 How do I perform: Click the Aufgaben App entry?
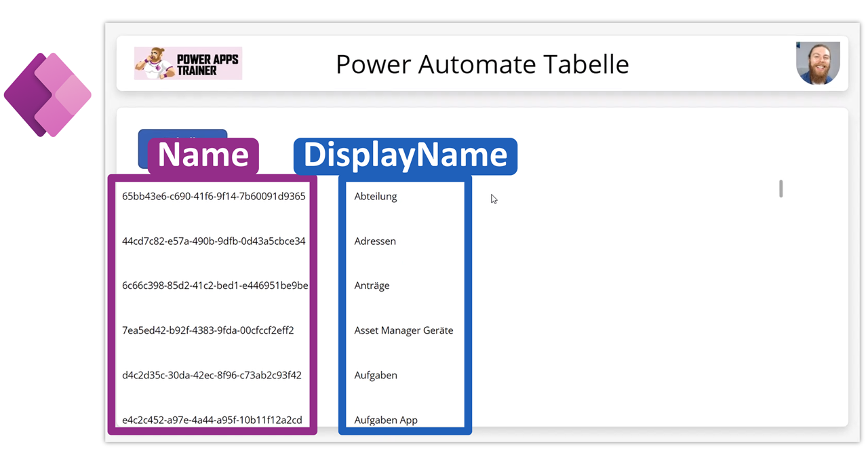click(386, 420)
